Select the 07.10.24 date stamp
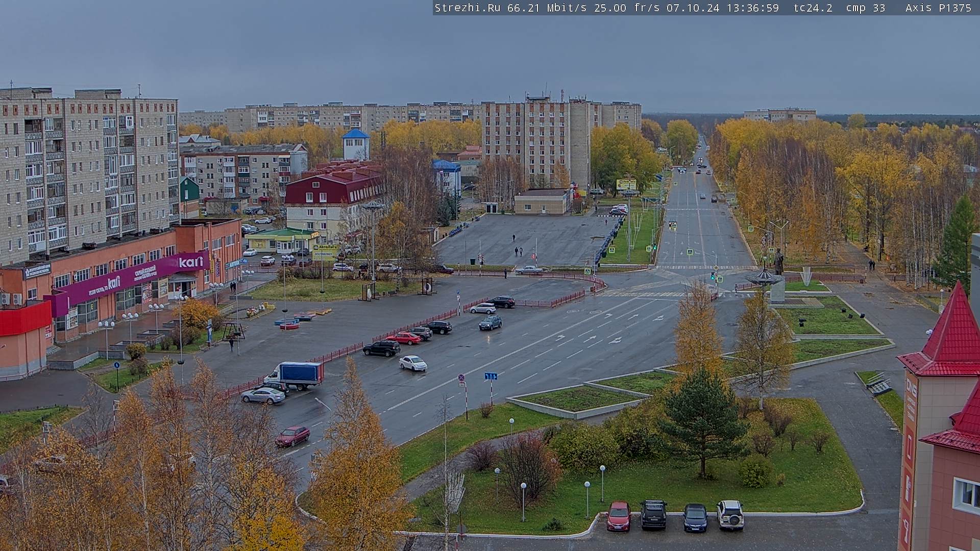This screenshot has width=980, height=551. click(x=693, y=8)
